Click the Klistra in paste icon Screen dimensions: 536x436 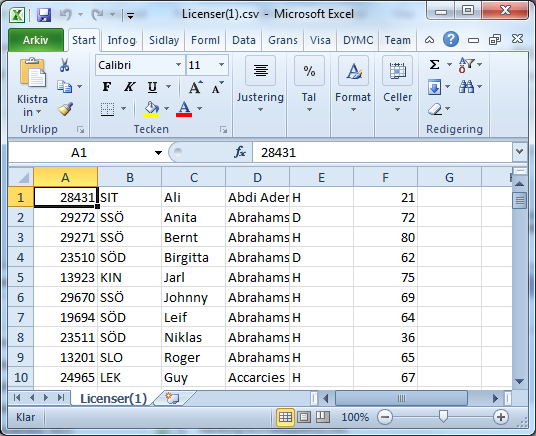[32, 72]
